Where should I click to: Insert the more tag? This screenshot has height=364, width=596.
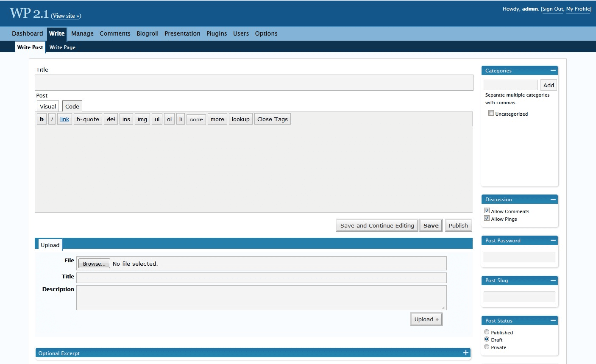click(x=217, y=119)
